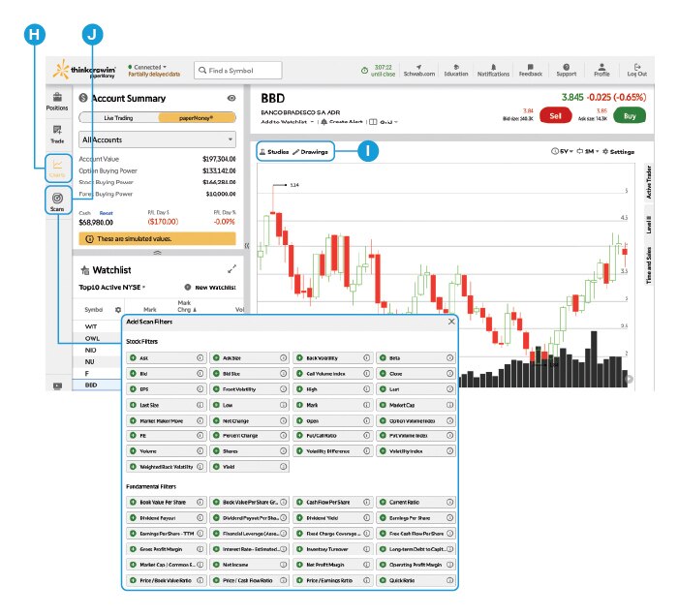Click the Find a Symbol search field

click(238, 70)
